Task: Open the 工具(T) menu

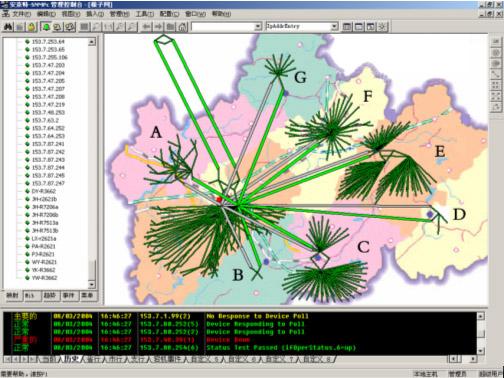Action: (144, 14)
